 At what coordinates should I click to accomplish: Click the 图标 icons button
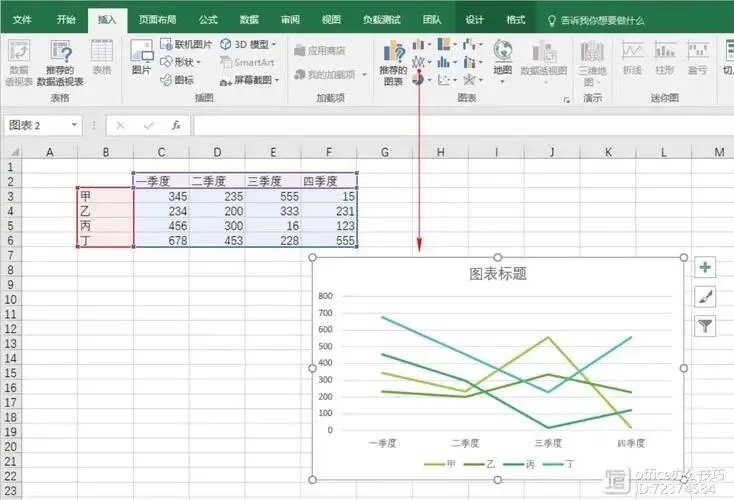(177, 80)
